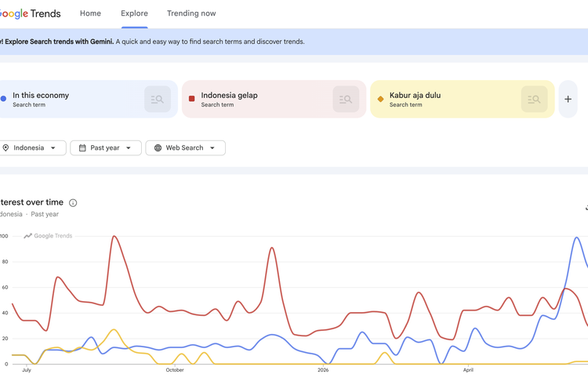
Task: Add a comparison term with plus button
Action: click(568, 99)
